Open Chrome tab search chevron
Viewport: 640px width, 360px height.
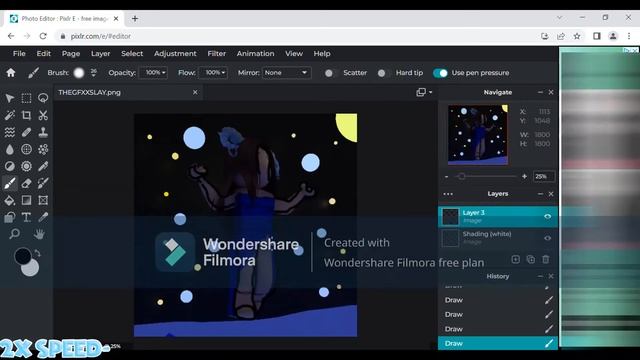[560, 18]
